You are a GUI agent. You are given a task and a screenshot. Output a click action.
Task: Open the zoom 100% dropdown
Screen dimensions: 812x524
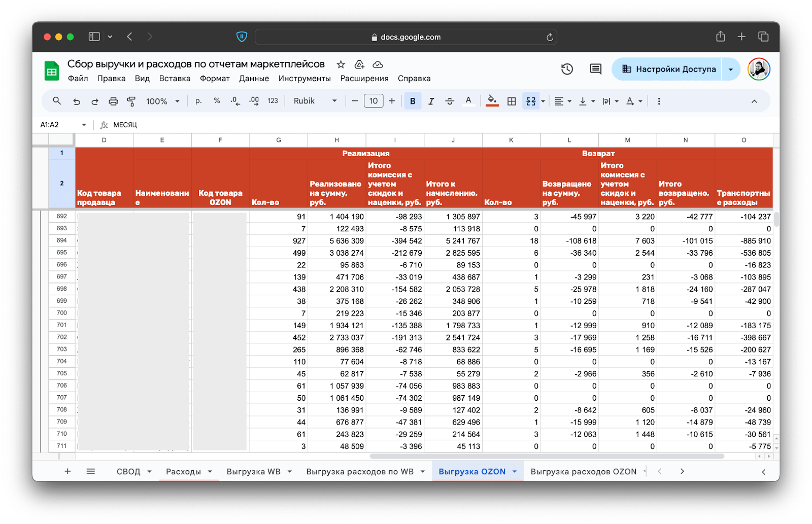(x=163, y=101)
